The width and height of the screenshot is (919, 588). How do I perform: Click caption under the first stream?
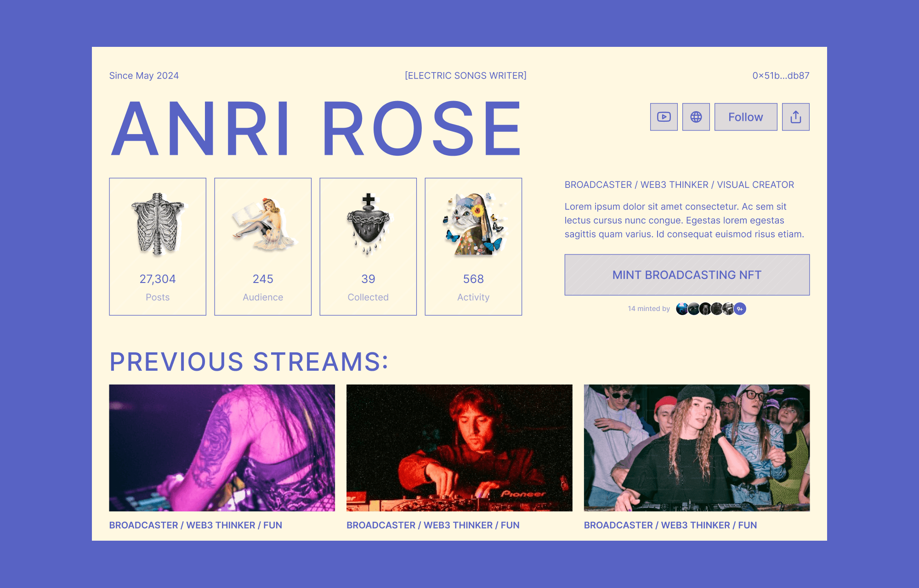pos(196,525)
